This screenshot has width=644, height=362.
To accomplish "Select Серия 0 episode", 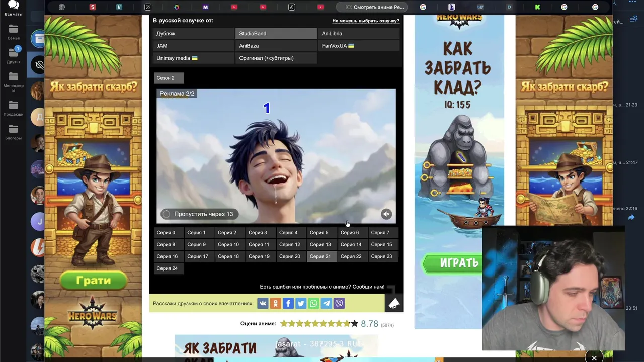I will (x=169, y=233).
